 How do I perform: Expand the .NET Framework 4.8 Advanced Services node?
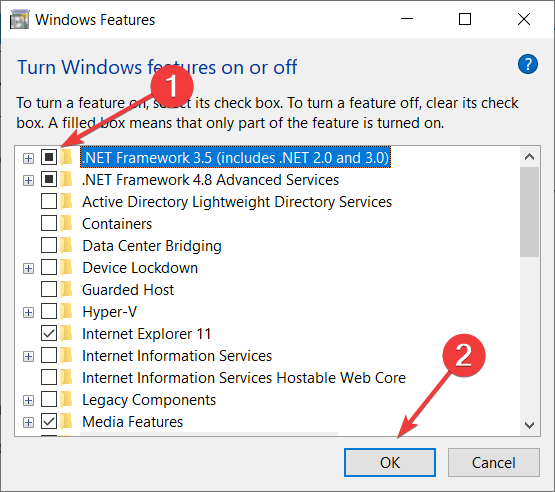28,181
